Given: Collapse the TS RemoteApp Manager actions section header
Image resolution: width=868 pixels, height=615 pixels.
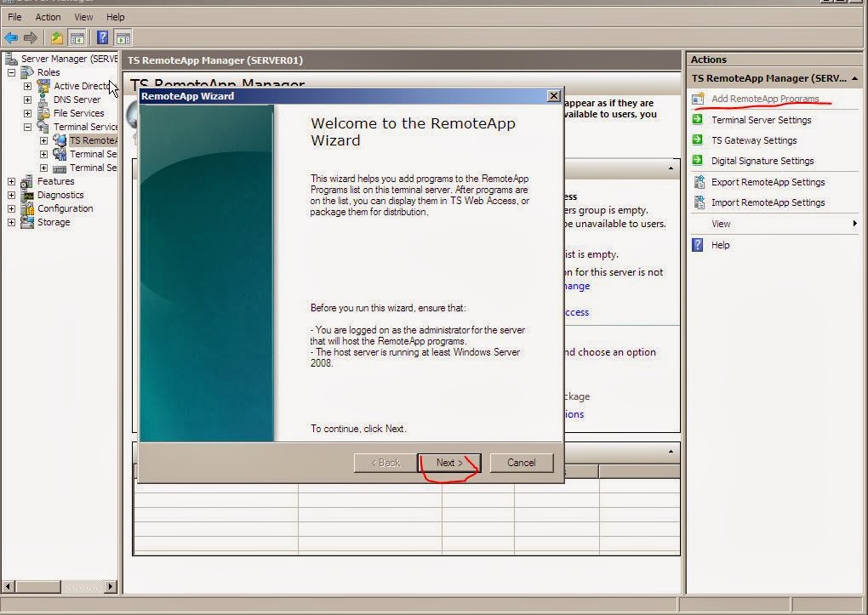Looking at the screenshot, I should point(854,78).
